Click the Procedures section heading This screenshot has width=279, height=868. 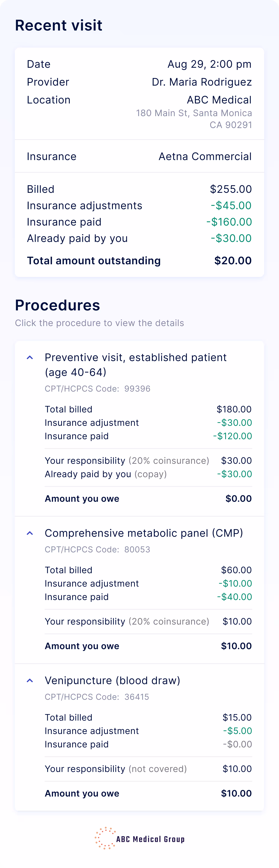pos(58,305)
